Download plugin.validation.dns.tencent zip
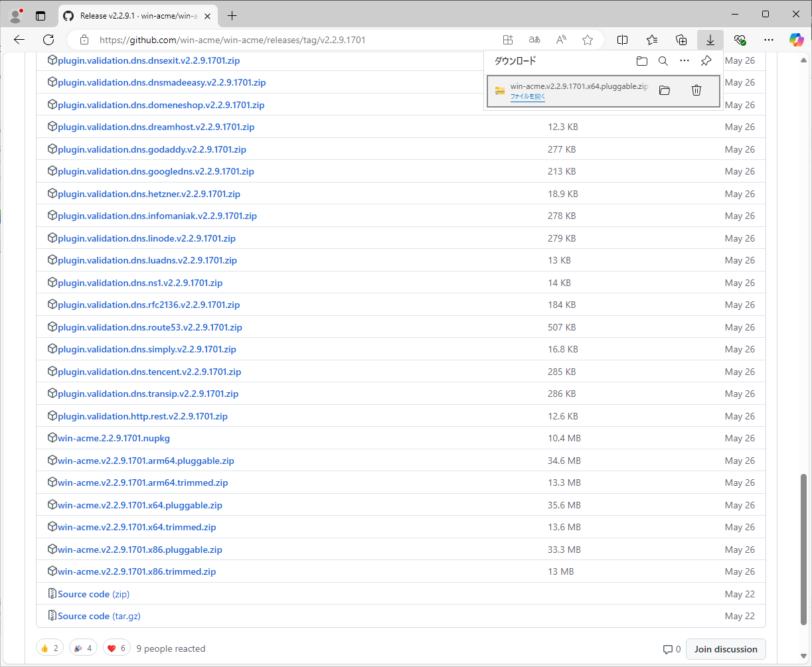This screenshot has width=812, height=667. coord(149,372)
